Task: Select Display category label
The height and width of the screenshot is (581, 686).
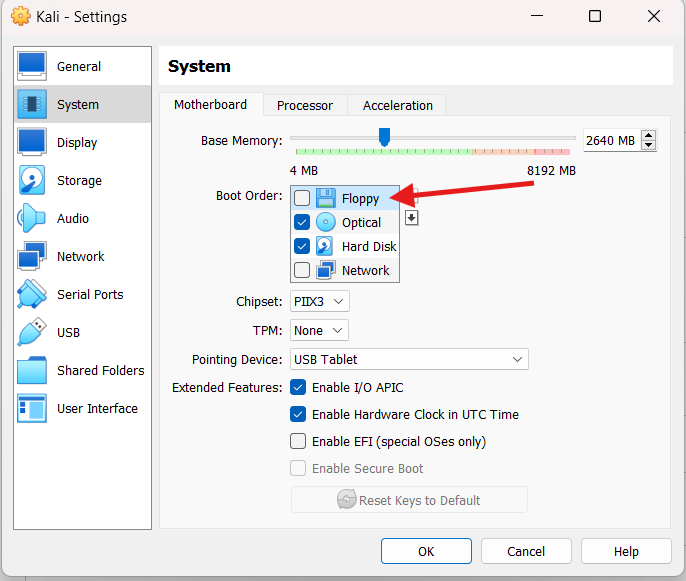Action: (x=77, y=143)
